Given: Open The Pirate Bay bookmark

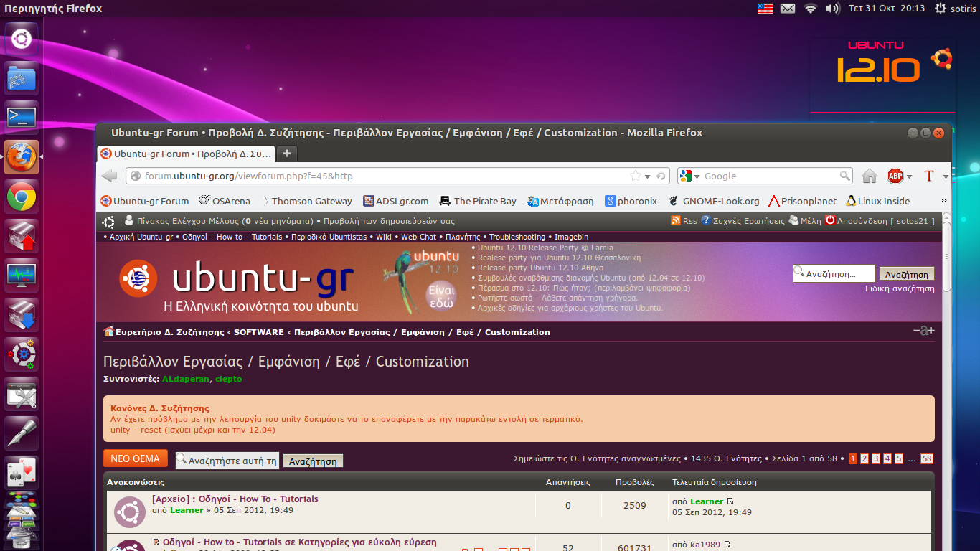Looking at the screenshot, I should pos(478,201).
